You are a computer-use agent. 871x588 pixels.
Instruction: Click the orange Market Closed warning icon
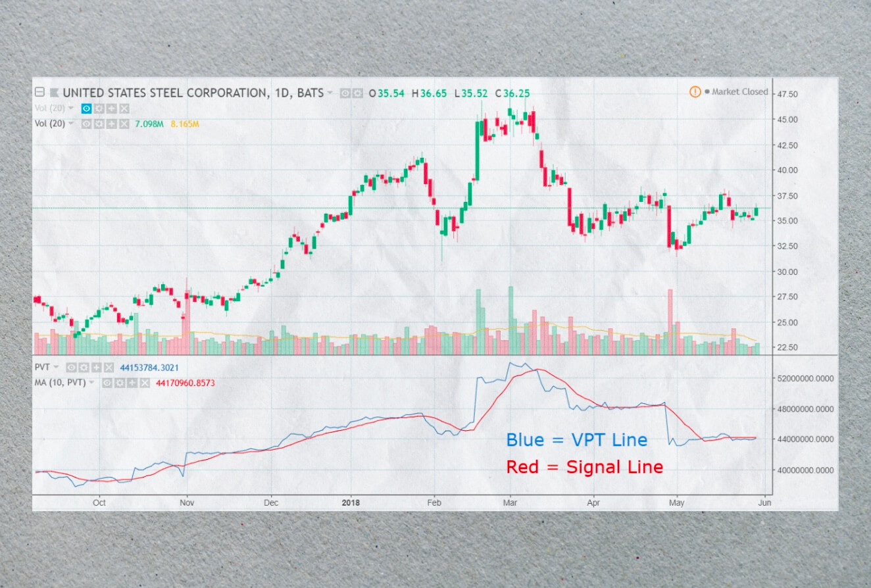point(695,92)
